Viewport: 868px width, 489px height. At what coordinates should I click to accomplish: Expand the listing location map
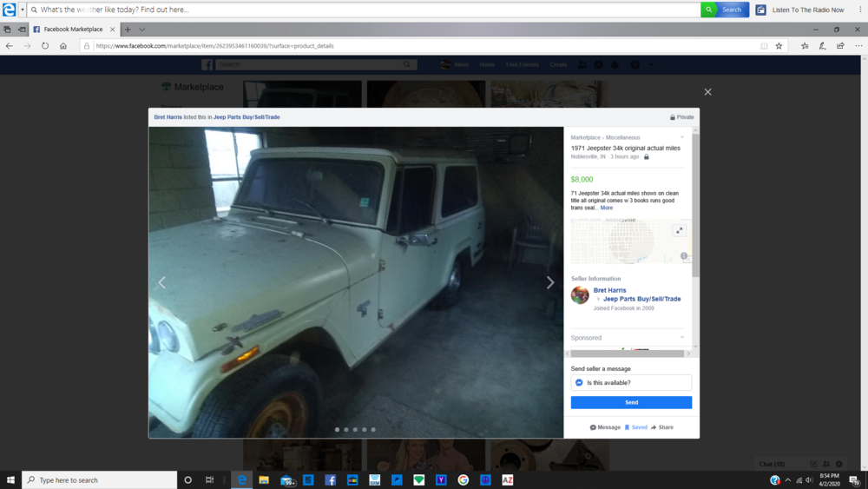pyautogui.click(x=680, y=230)
